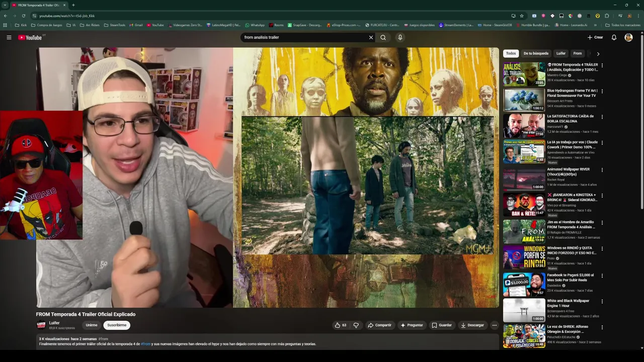This screenshot has width=644, height=362.
Task: Click the Descargar button
Action: point(472,325)
